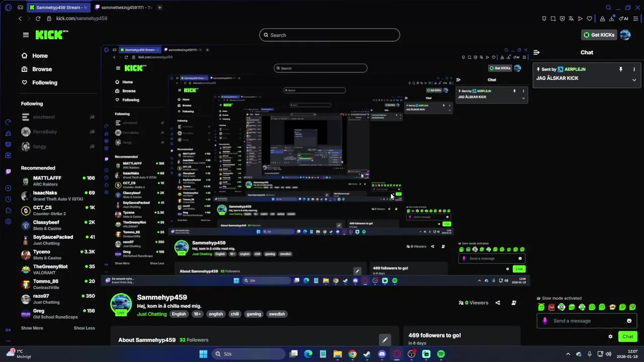Open TheGreenyRiot recommended channel

click(58, 269)
